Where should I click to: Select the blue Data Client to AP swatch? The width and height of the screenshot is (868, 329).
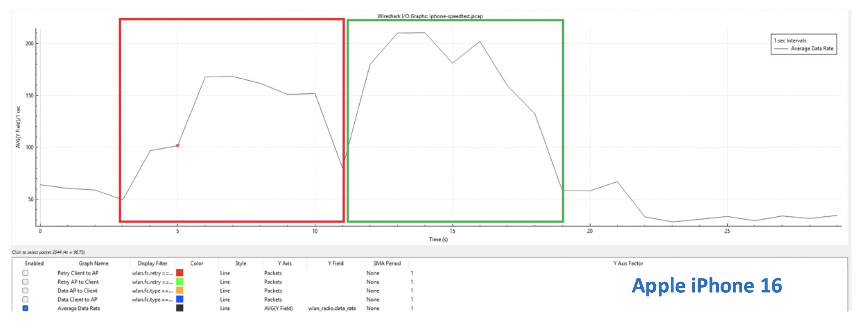(180, 299)
